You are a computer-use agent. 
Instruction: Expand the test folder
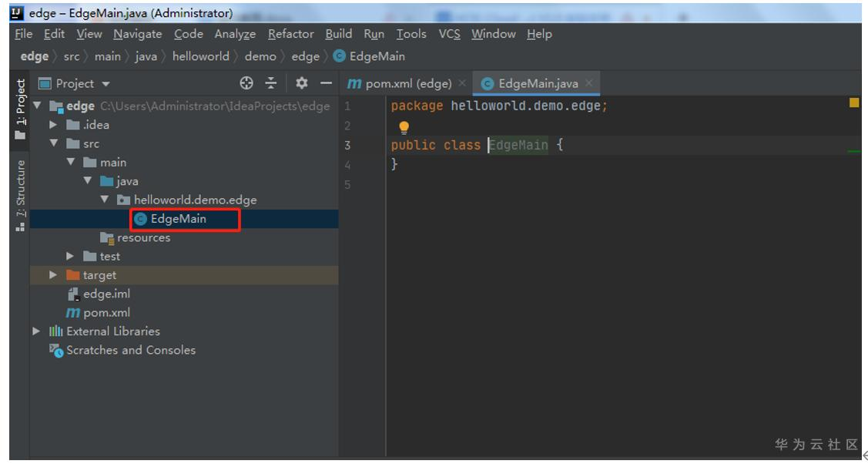point(70,257)
